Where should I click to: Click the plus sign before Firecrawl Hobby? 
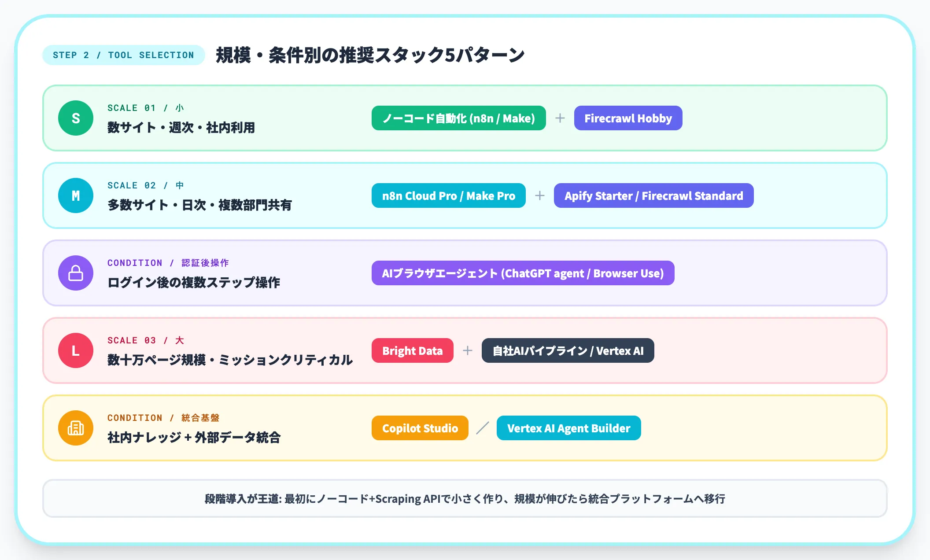(560, 118)
